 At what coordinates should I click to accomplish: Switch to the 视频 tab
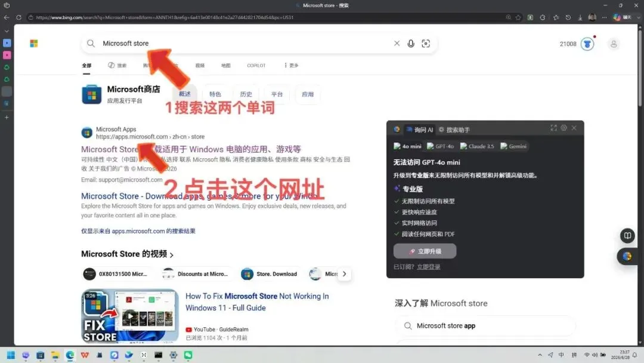coord(200,65)
